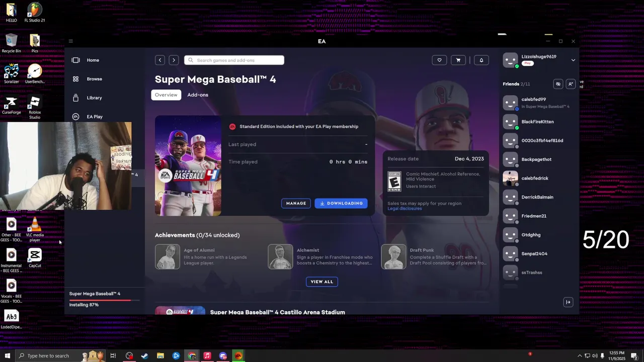The width and height of the screenshot is (644, 362).
Task: Open CapCut desktop shortcut
Action: click(x=35, y=258)
